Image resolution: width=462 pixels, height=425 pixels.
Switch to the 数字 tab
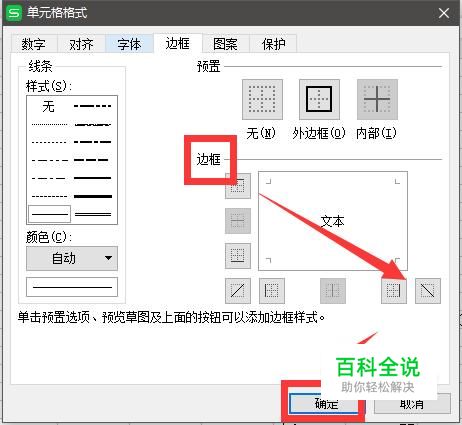pyautogui.click(x=34, y=44)
